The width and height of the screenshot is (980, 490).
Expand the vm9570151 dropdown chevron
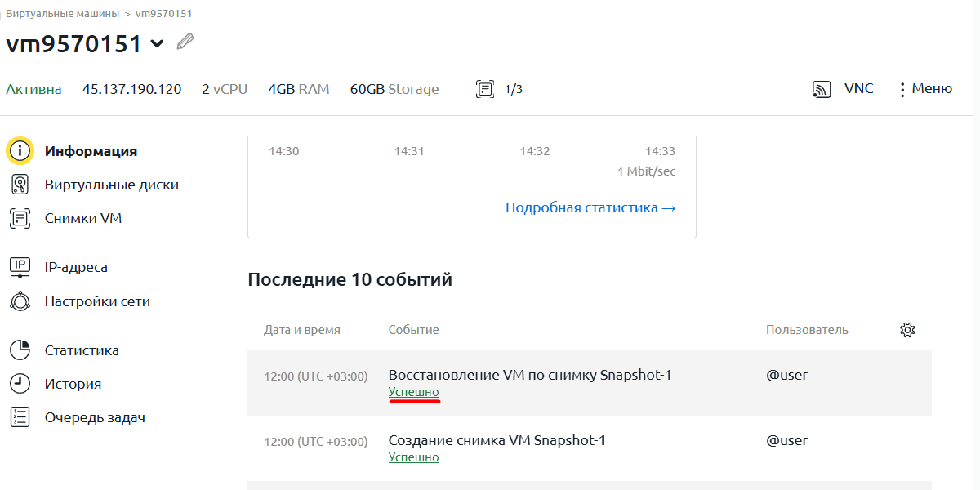(158, 44)
